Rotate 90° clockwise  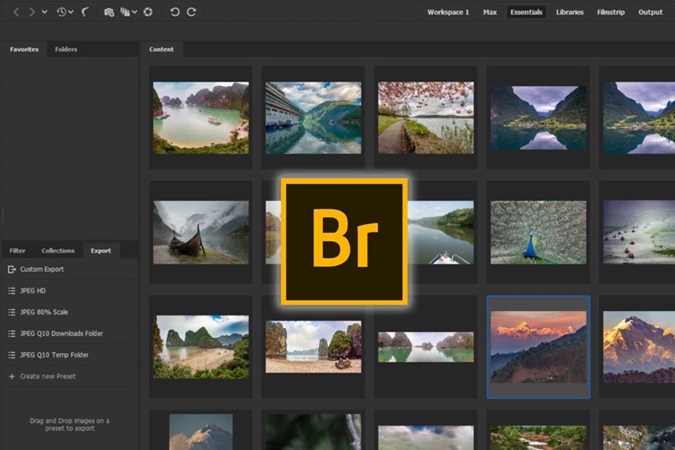click(x=192, y=12)
